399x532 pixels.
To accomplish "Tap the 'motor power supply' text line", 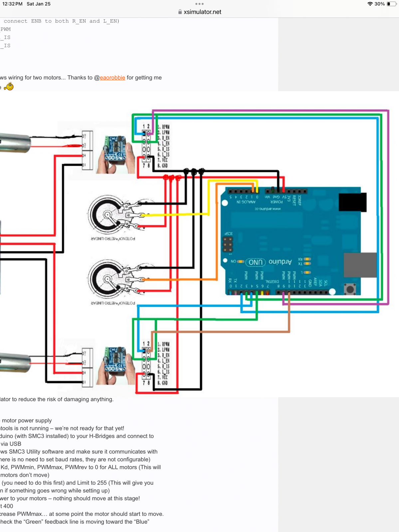I will pyautogui.click(x=27, y=421).
